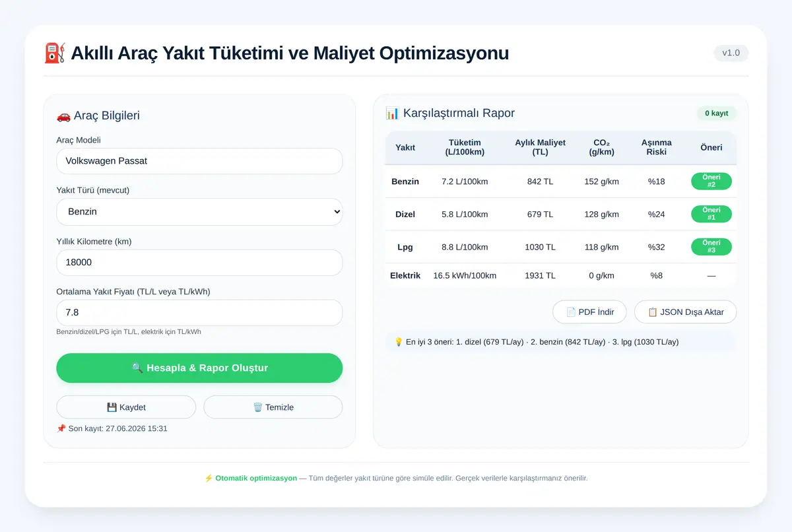This screenshot has width=792, height=532.
Task: Click the Tüketim (L/100km) column header
Action: (465, 147)
